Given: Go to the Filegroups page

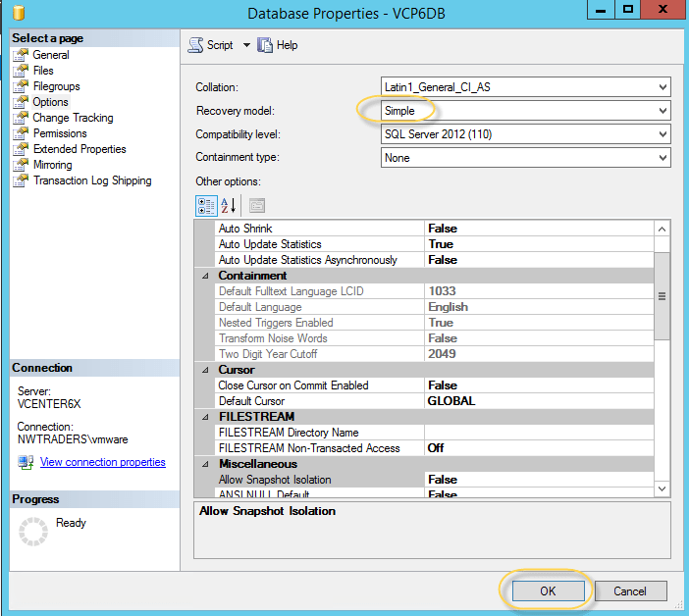Looking at the screenshot, I should tap(57, 86).
